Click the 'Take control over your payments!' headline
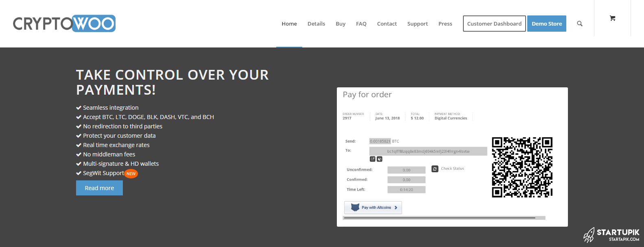The width and height of the screenshot is (644, 247). tap(172, 82)
